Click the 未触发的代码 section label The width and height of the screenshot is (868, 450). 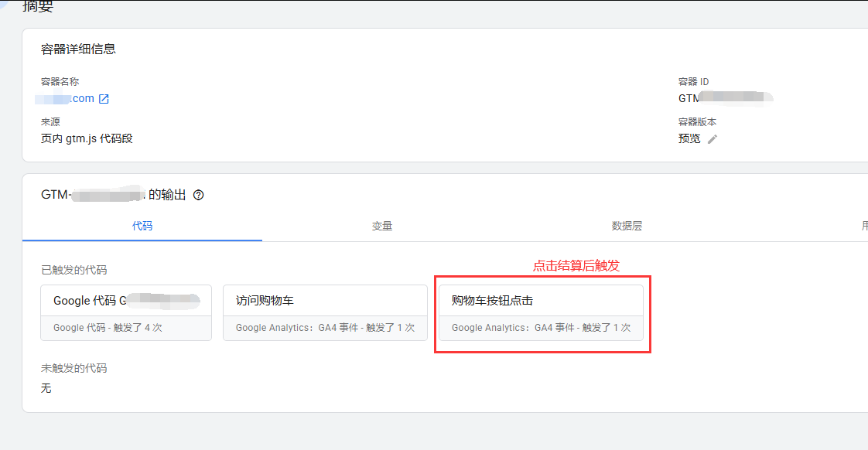tap(73, 368)
